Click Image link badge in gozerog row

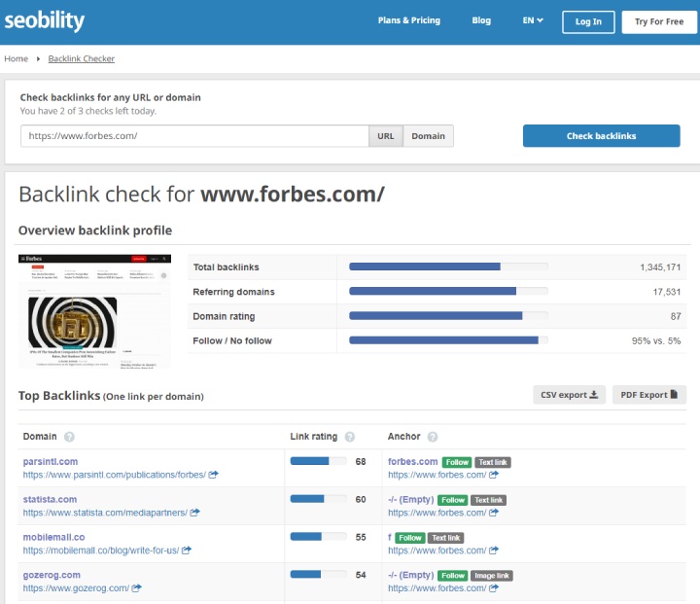click(x=492, y=576)
